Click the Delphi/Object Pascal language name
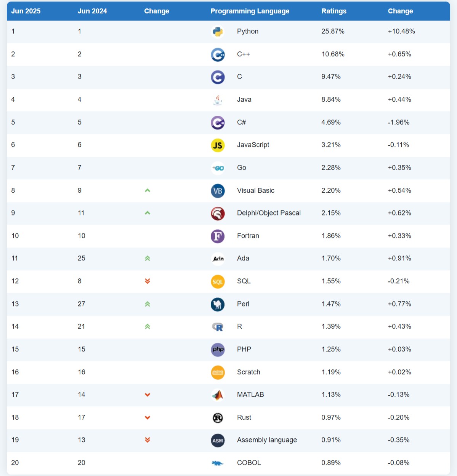 click(x=269, y=213)
